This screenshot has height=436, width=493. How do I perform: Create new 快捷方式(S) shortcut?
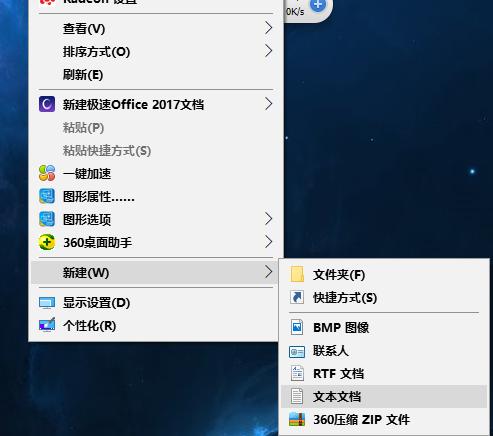point(384,298)
